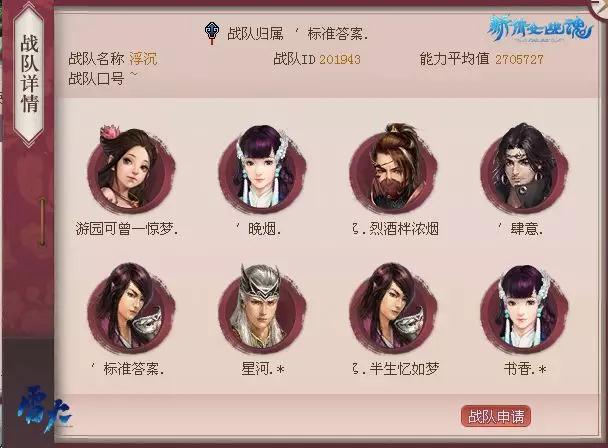This screenshot has width=608, height=448.
Task: Select the 标准答案 member avatar
Action: pyautogui.click(x=131, y=308)
